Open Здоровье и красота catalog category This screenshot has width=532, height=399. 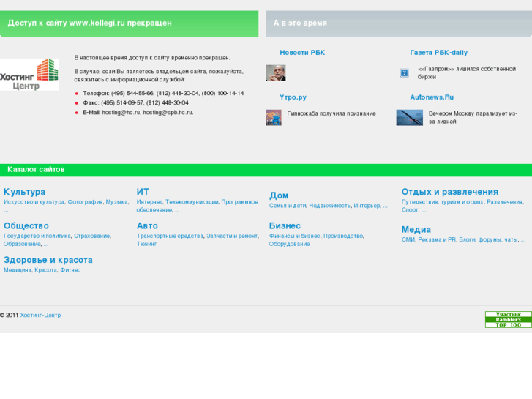coord(48,260)
